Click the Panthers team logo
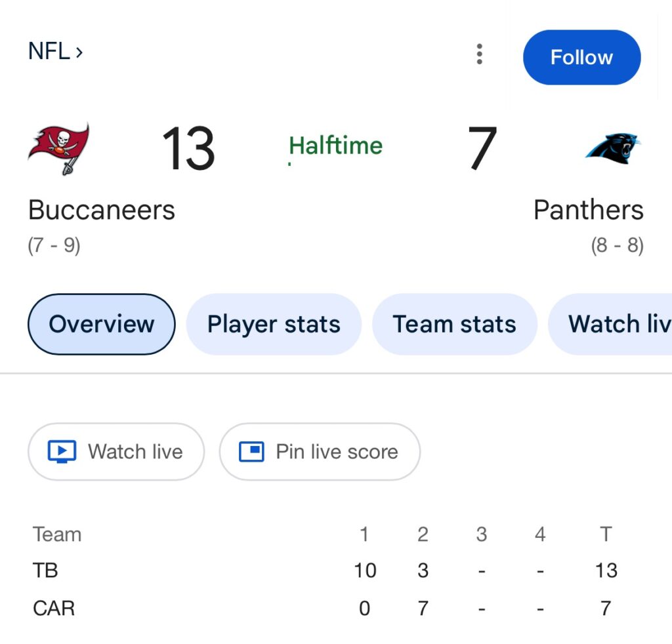The height and width of the screenshot is (644, 672). click(613, 148)
